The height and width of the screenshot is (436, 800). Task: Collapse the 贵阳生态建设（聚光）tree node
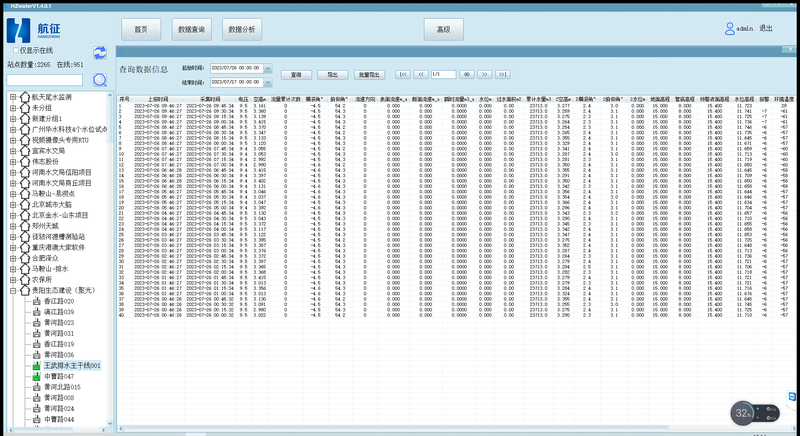point(13,290)
